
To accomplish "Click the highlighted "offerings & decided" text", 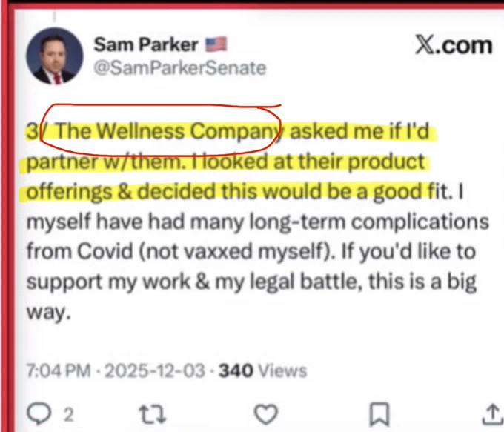I will click(x=121, y=192).
